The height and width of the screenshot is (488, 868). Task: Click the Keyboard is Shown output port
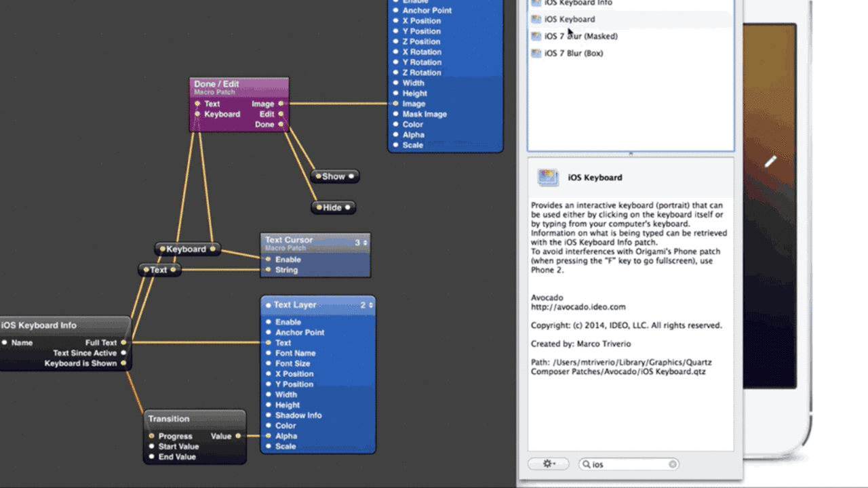123,363
